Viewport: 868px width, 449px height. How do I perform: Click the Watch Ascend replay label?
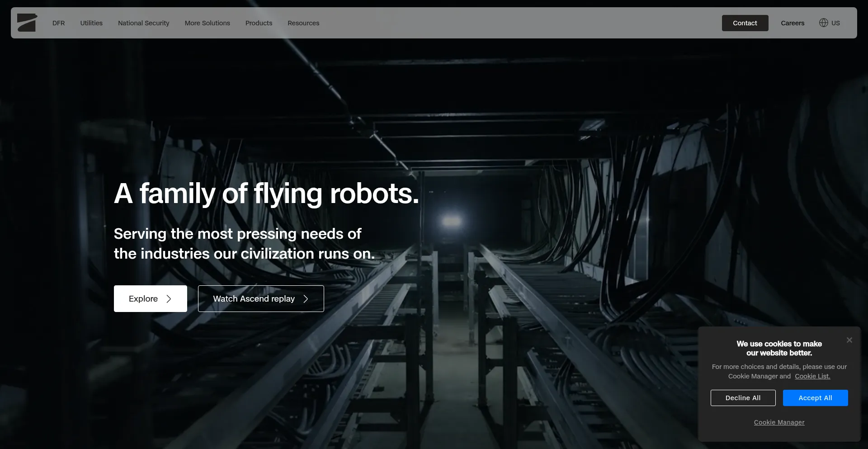coord(254,299)
